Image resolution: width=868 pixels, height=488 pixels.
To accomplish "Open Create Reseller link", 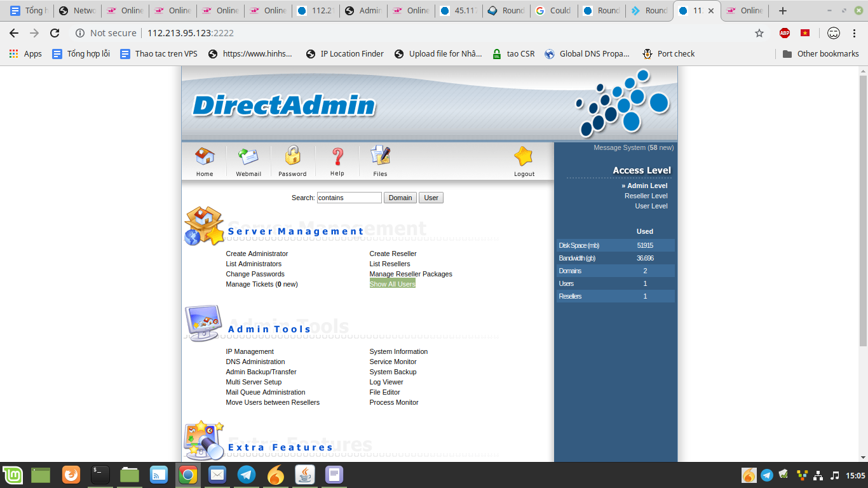I will (393, 254).
